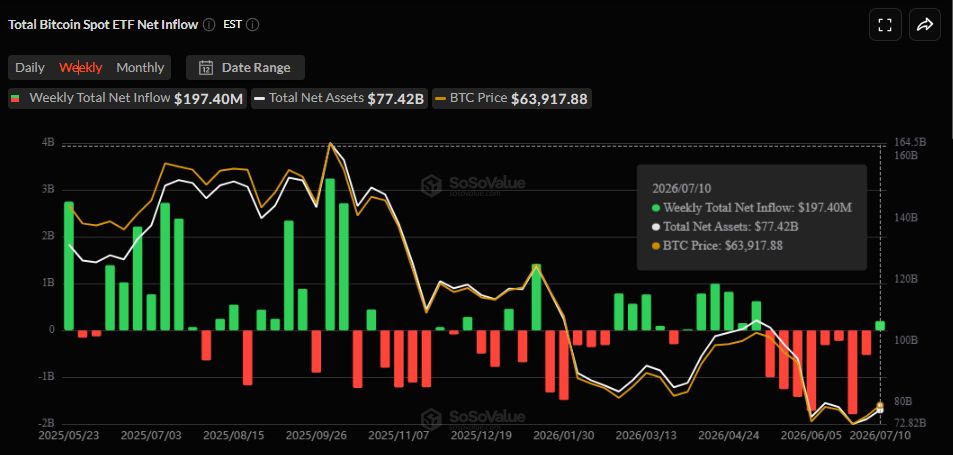953x455 pixels.
Task: Toggle the Total Net Assets line
Action: 339,98
